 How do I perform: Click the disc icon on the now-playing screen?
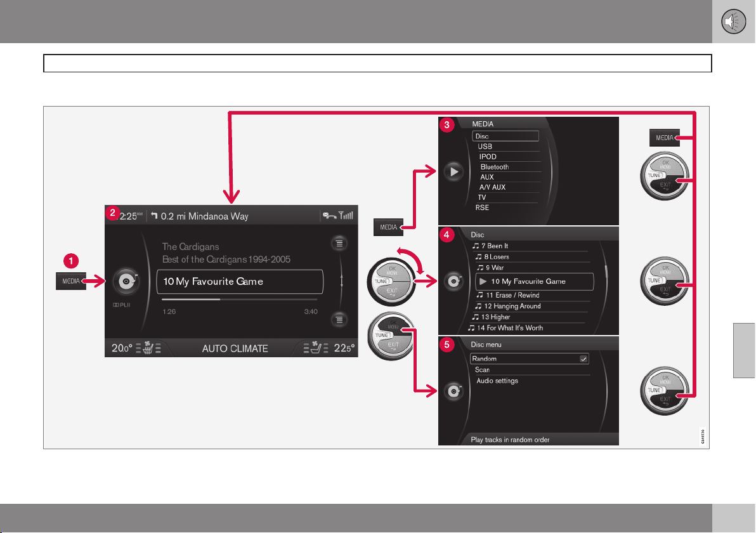click(126, 280)
